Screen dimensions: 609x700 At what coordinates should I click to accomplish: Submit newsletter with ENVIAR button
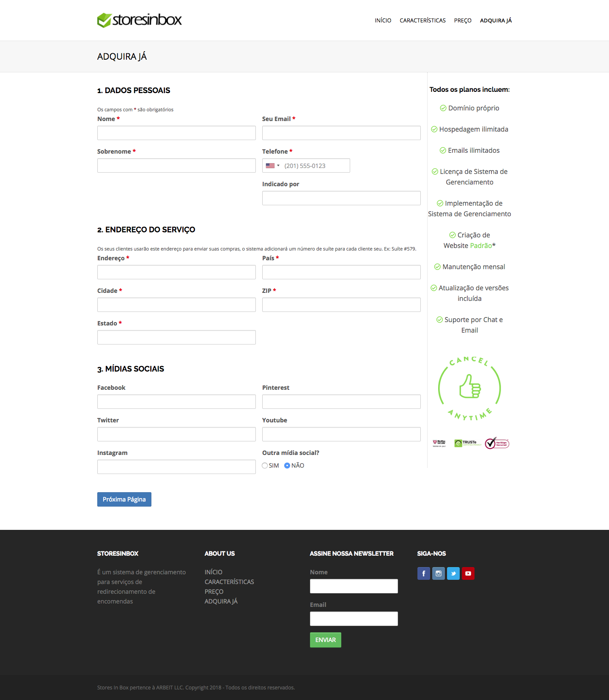click(326, 640)
